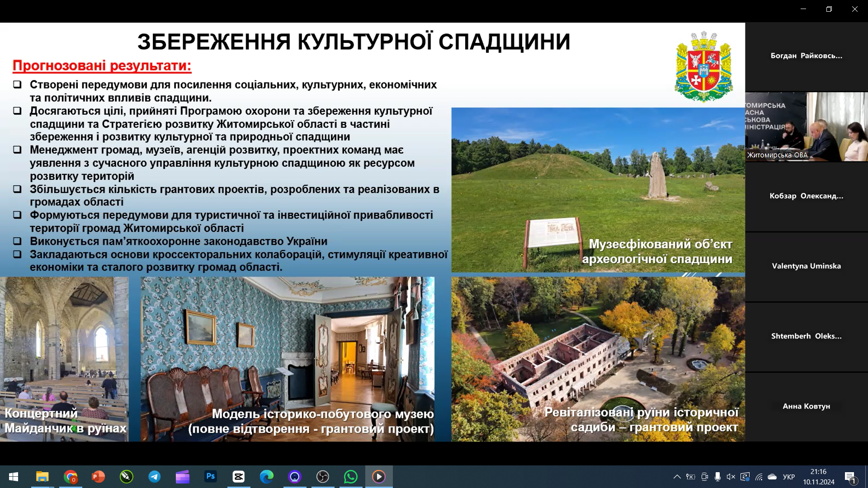Click the caption Музеєфікований об'єкт археологічної спадщини
868x488 pixels.
[657, 252]
